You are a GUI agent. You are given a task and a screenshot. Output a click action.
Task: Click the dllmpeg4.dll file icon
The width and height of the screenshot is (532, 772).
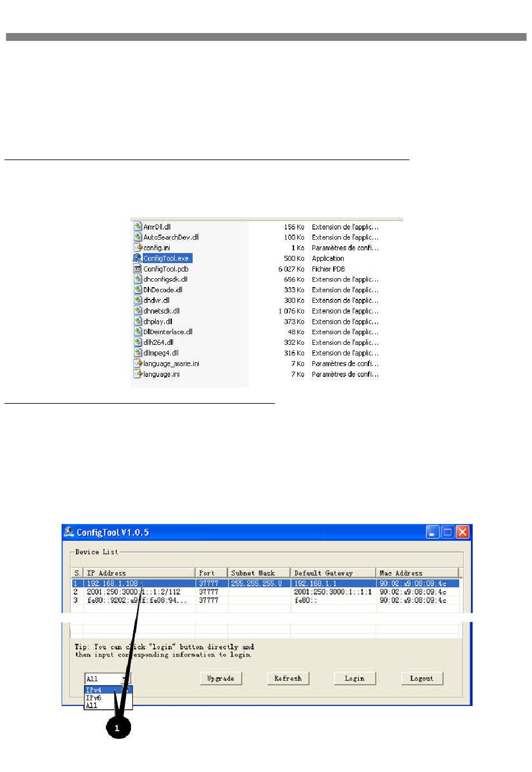pyautogui.click(x=138, y=353)
